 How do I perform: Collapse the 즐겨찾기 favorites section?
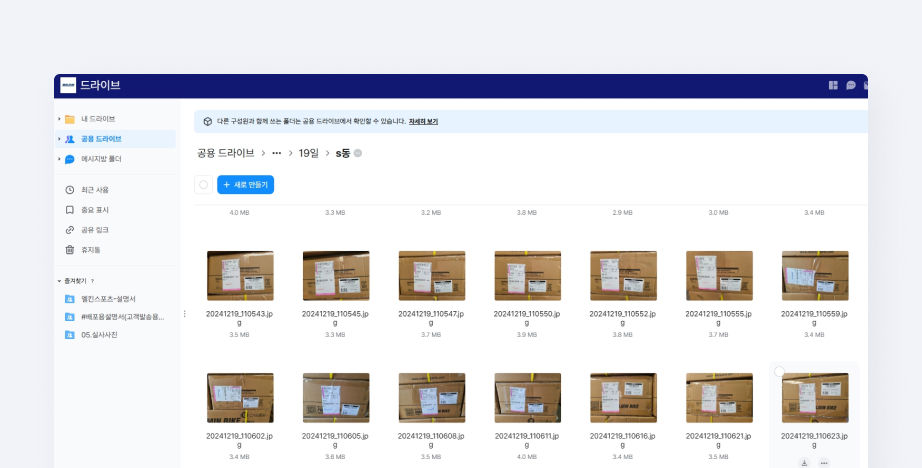click(59, 281)
